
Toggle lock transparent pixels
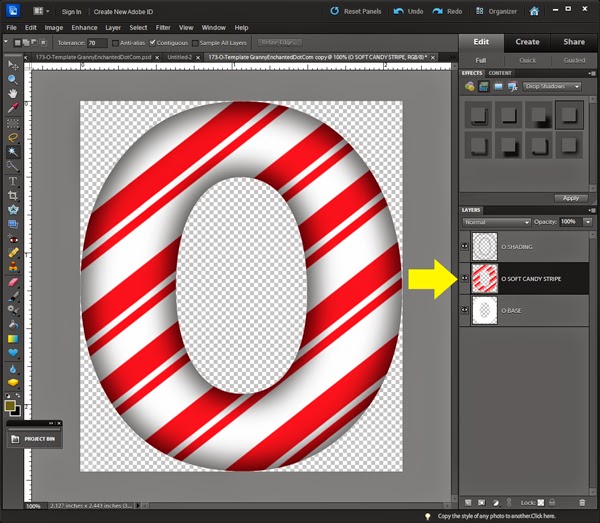[541, 502]
